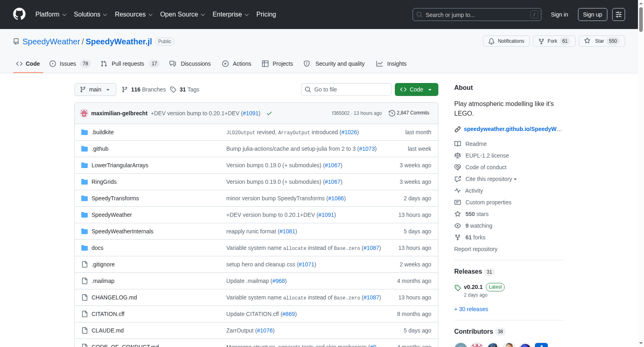The width and height of the screenshot is (644, 347).
Task: Open the global navigation options icon
Action: [619, 15]
